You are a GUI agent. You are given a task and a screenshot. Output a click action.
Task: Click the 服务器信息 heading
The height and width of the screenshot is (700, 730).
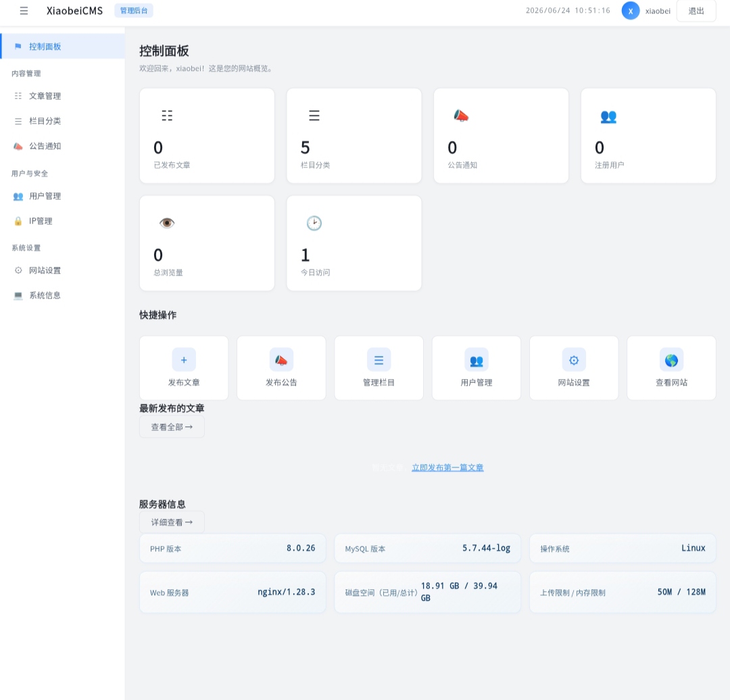point(162,504)
